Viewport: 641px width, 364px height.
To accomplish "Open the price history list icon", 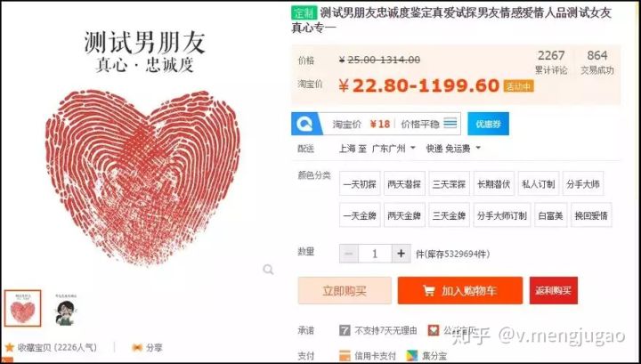I will coord(450,123).
